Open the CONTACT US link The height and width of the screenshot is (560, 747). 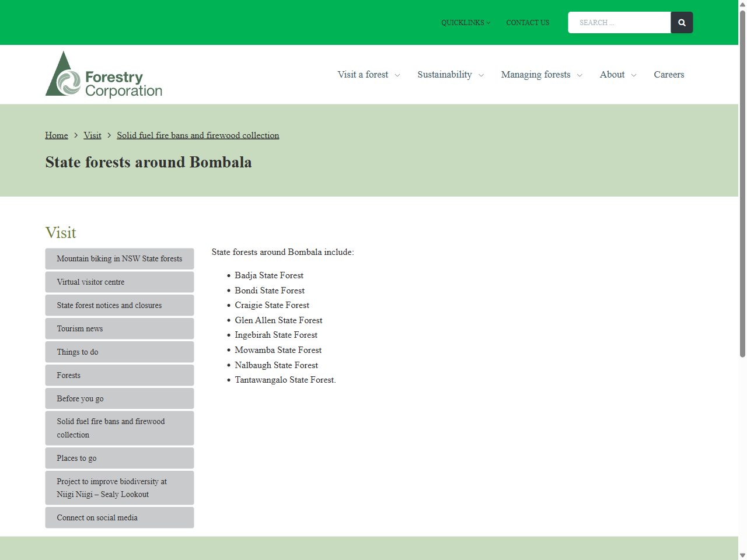(528, 23)
